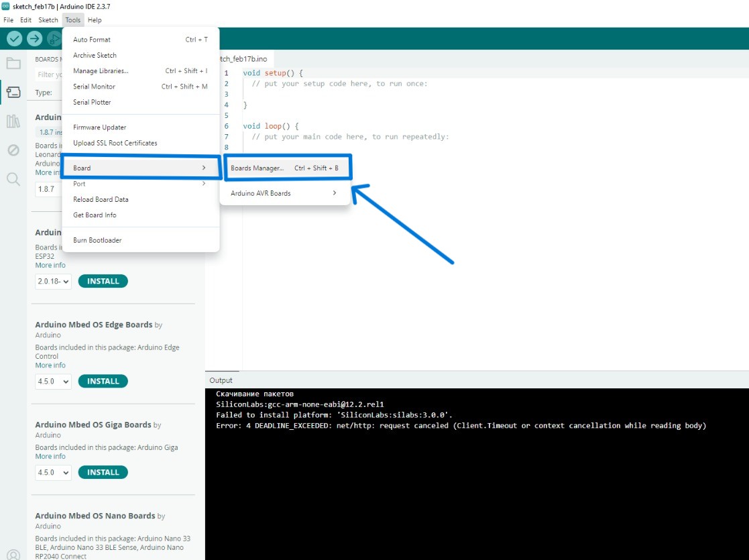
Task: Open Serial Monitor from menu
Action: pos(140,87)
